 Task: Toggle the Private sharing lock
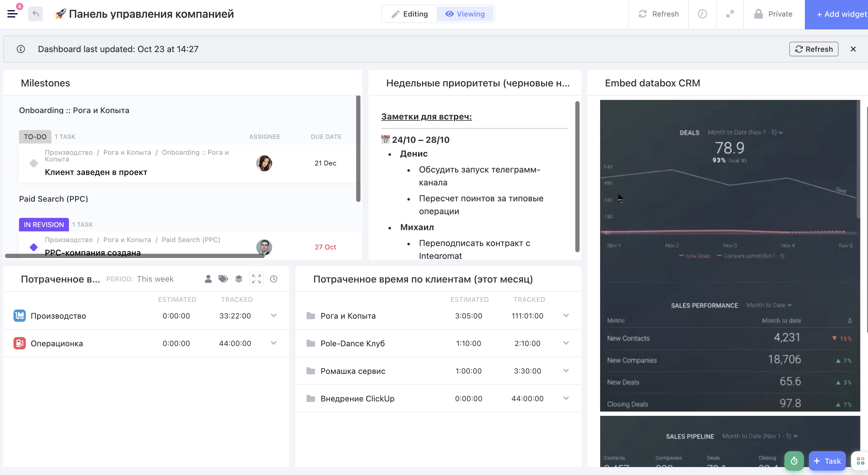point(774,14)
